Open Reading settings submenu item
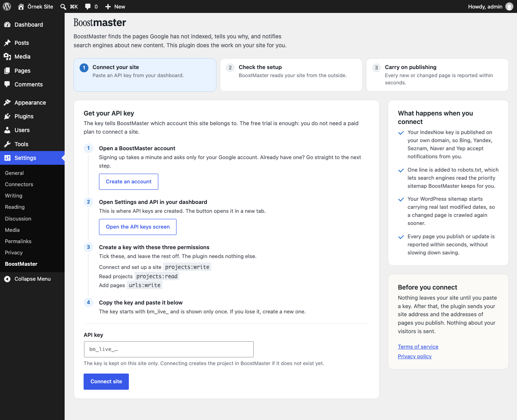Image resolution: width=517 pixels, height=420 pixels. (32, 207)
